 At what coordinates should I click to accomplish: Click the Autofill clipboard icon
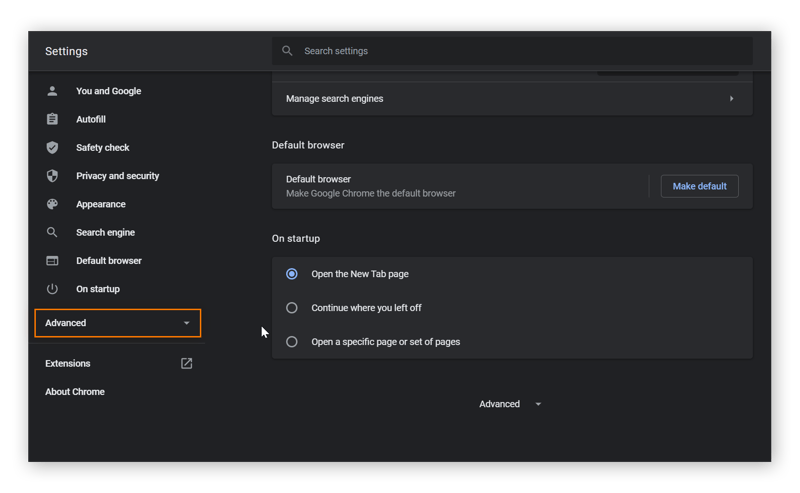click(x=52, y=119)
